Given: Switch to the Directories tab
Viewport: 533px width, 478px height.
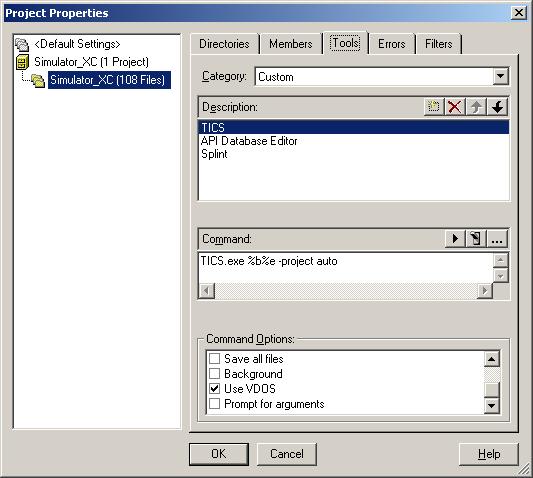Looking at the screenshot, I should coord(224,44).
